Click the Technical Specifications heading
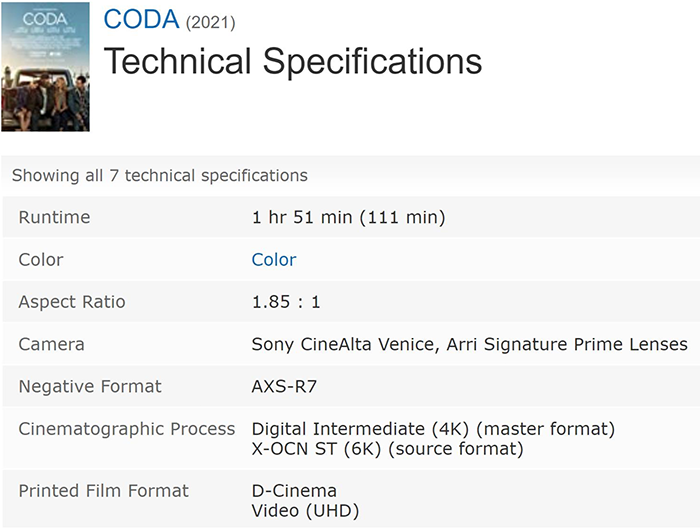Image resolution: width=700 pixels, height=530 pixels. (x=293, y=61)
